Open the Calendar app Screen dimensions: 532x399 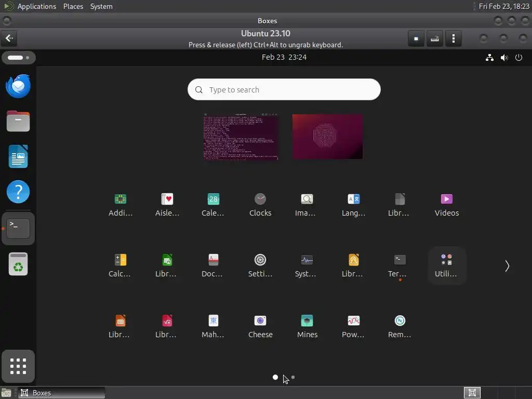[214, 205]
